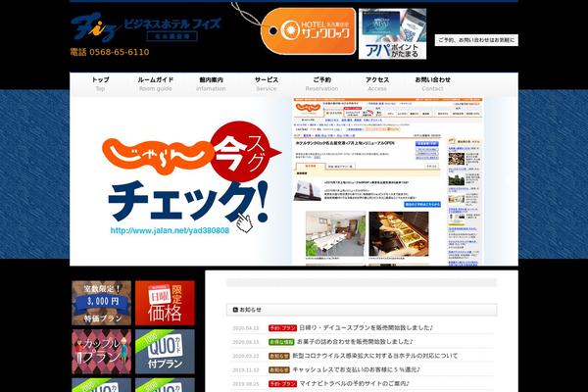Open the ご予約 Reservation menu item
The image size is (588, 392).
(321, 84)
